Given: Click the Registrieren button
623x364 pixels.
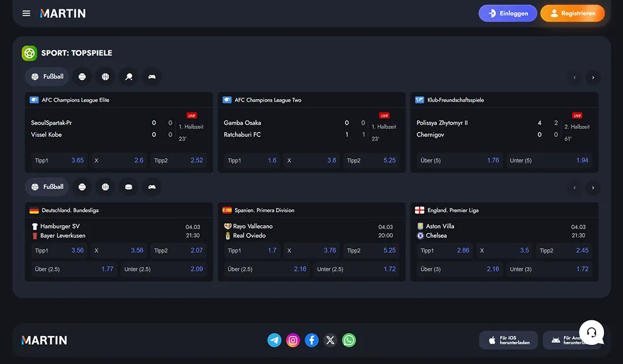Looking at the screenshot, I should point(572,14).
